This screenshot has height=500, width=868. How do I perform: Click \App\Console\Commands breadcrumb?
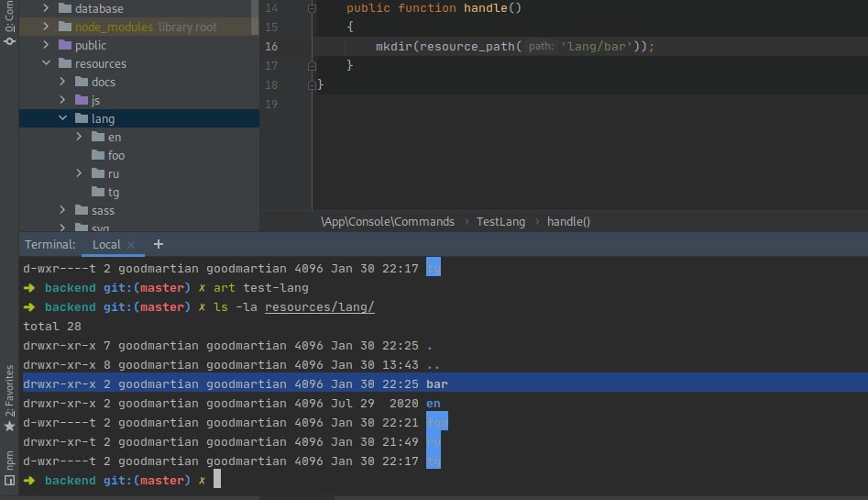click(x=388, y=222)
